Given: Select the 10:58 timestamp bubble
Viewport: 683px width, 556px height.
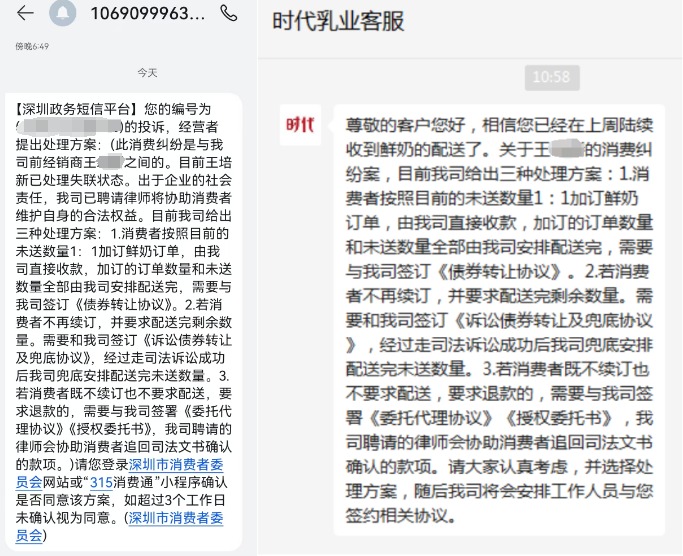Looking at the screenshot, I should [x=552, y=78].
